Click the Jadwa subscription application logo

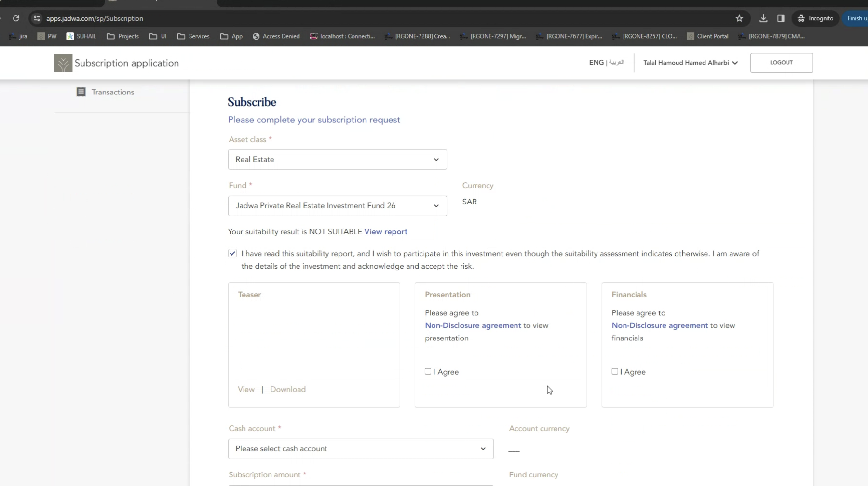coord(63,63)
